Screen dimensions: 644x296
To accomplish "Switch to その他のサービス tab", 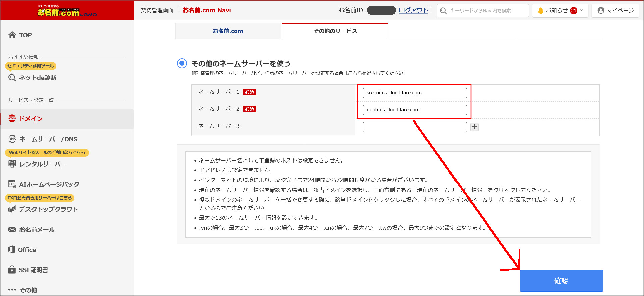I will pos(335,31).
